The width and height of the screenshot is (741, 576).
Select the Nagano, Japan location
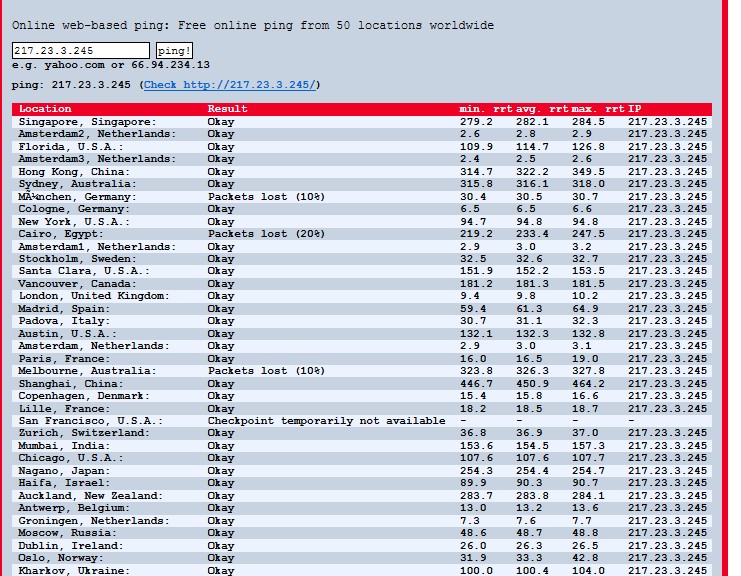(x=64, y=471)
